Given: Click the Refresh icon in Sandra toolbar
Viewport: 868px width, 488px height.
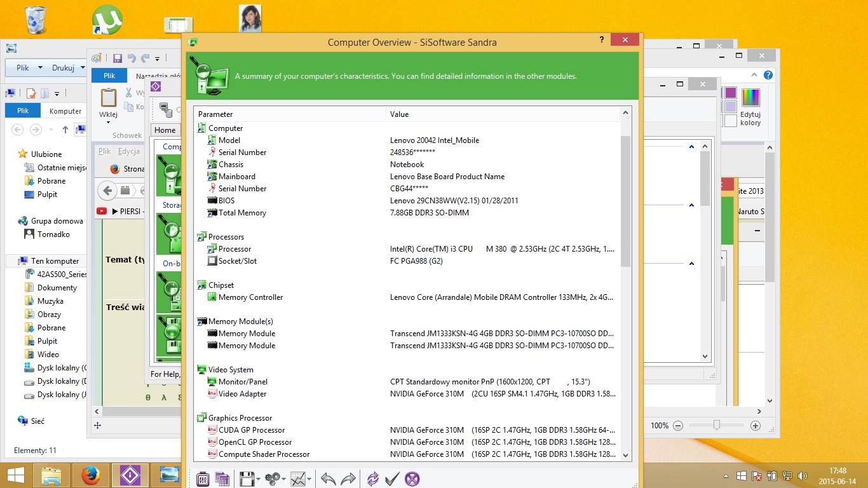Looking at the screenshot, I should [x=373, y=478].
